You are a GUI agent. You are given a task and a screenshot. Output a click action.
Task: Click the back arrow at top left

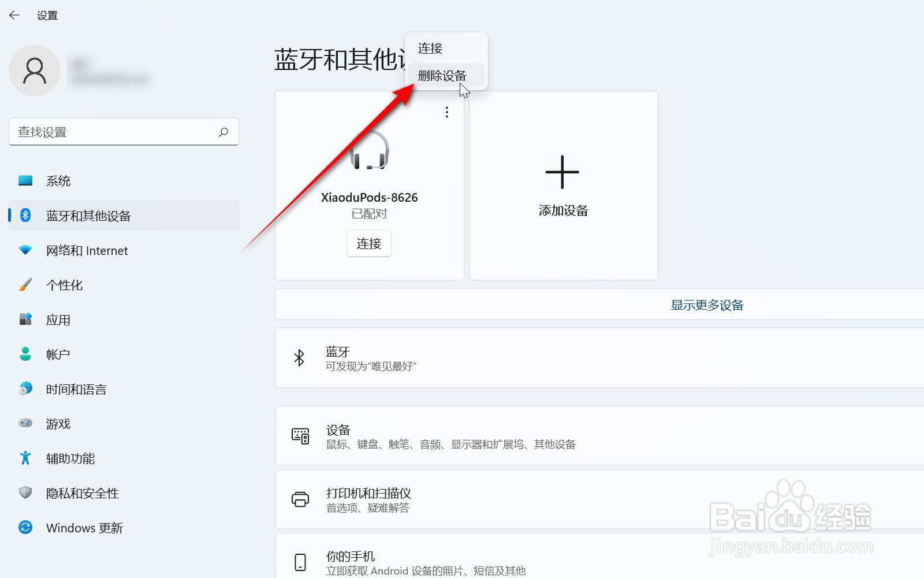[x=14, y=15]
